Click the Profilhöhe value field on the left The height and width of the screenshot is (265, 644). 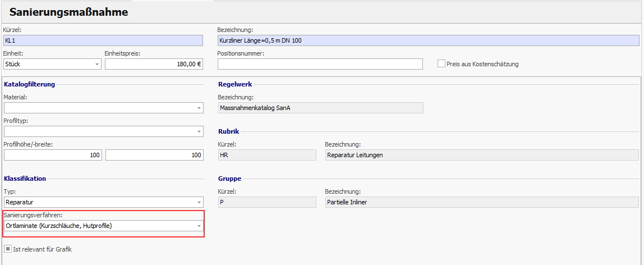pos(53,155)
